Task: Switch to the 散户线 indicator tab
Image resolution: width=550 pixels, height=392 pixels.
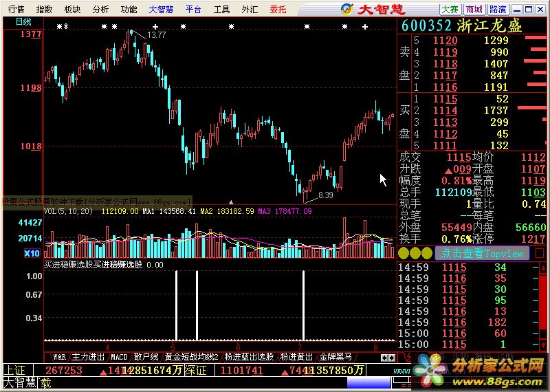Action: tap(146, 357)
